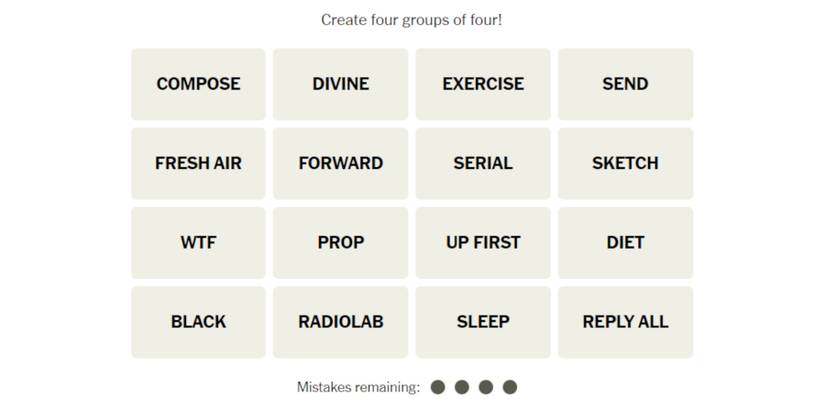This screenshot has width=825, height=413.
Task: Select the COMPOSE tile
Action: (198, 84)
